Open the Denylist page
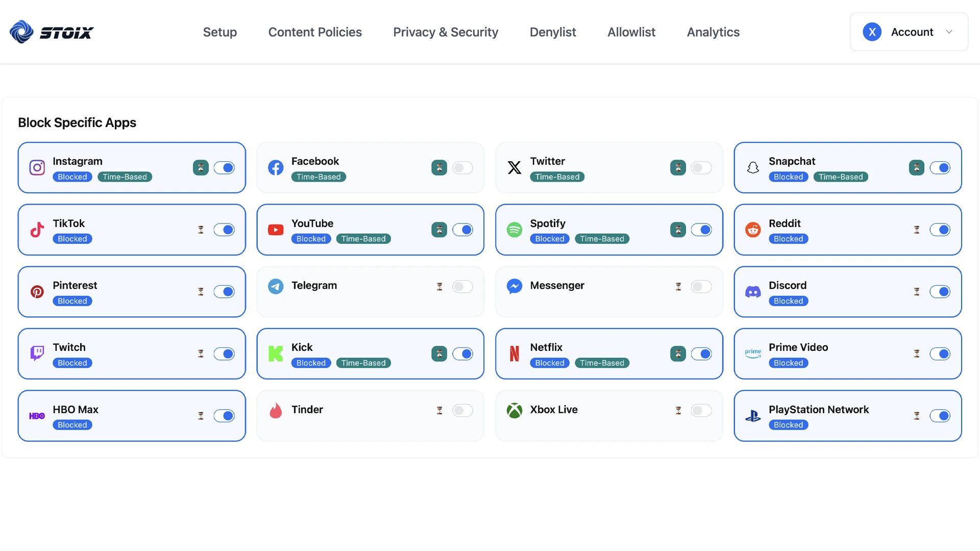 click(x=553, y=32)
